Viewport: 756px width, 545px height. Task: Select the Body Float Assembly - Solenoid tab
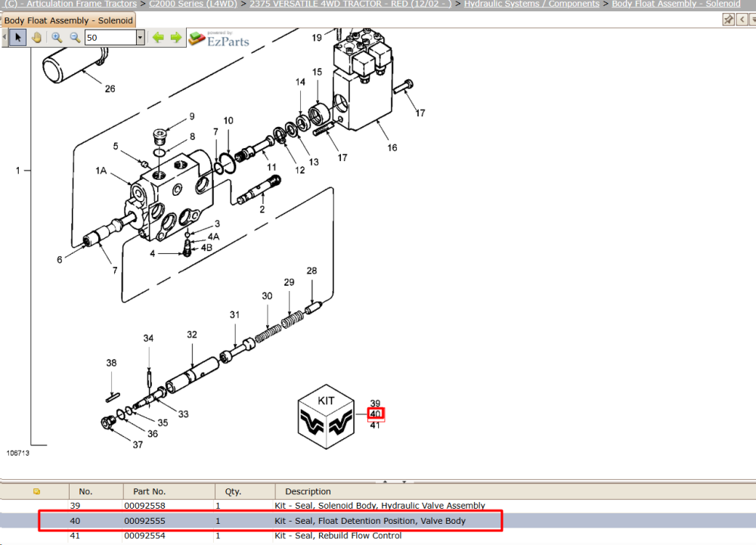pos(68,20)
